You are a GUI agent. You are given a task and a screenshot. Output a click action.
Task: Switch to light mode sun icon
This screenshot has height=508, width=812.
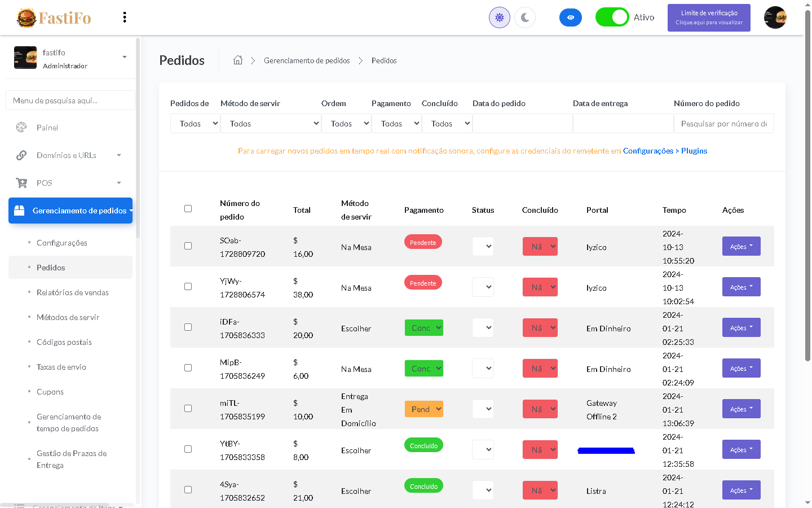[x=499, y=17]
